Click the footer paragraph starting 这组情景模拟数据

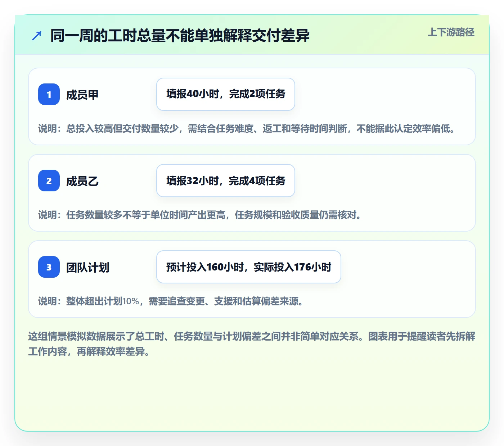[252, 344]
